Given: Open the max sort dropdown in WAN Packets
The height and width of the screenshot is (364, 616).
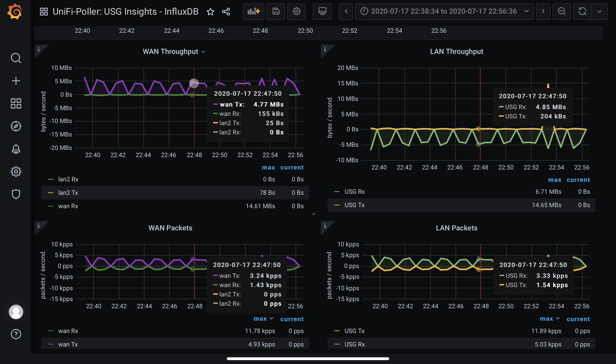Looking at the screenshot, I should pyautogui.click(x=263, y=319).
